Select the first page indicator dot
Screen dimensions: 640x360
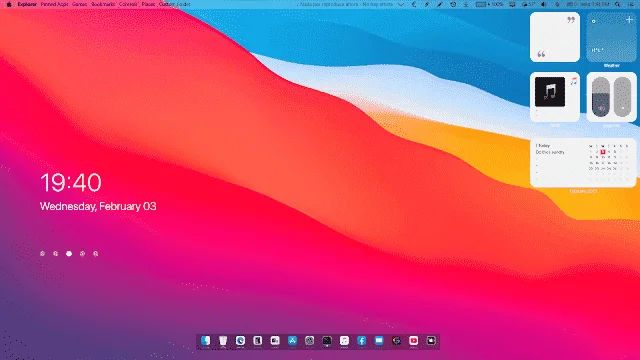click(x=42, y=254)
